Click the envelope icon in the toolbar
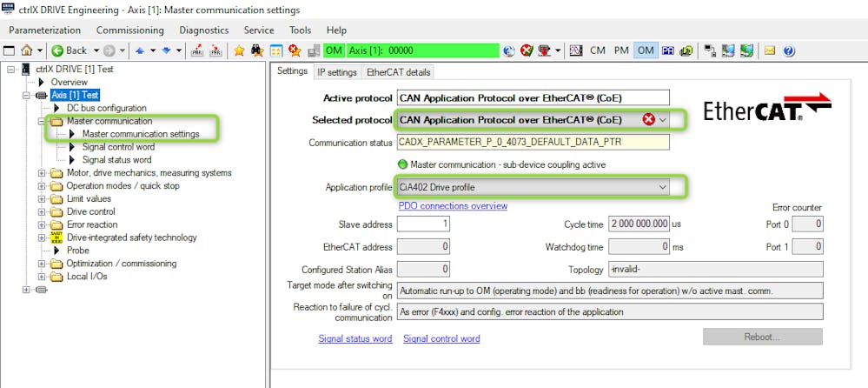 tap(769, 50)
